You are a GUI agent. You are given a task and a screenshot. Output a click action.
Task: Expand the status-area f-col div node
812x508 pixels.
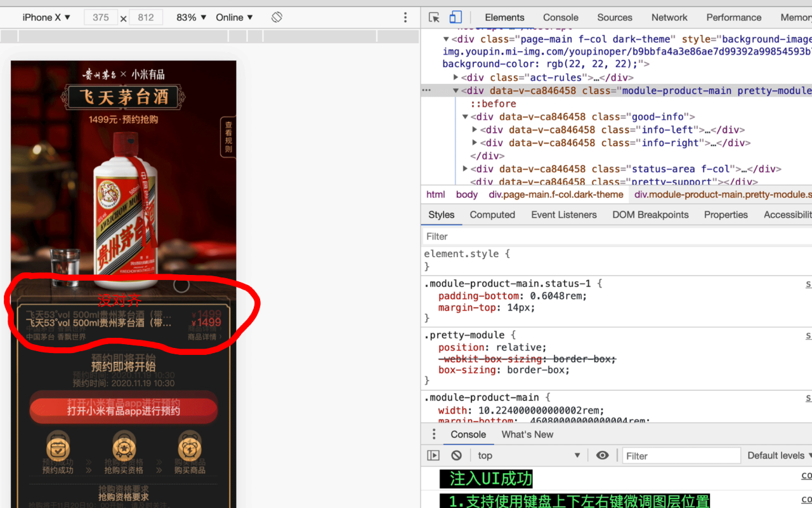coord(465,169)
